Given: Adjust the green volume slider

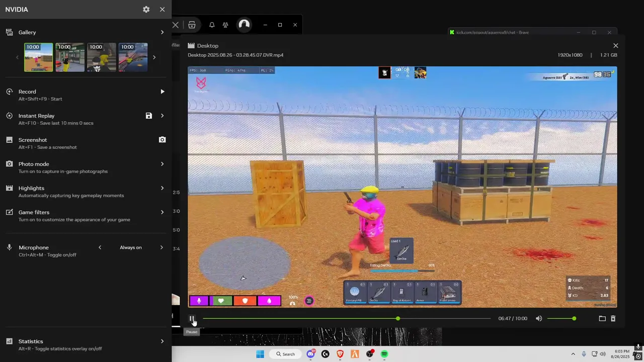Looking at the screenshot, I should pyautogui.click(x=560, y=319).
